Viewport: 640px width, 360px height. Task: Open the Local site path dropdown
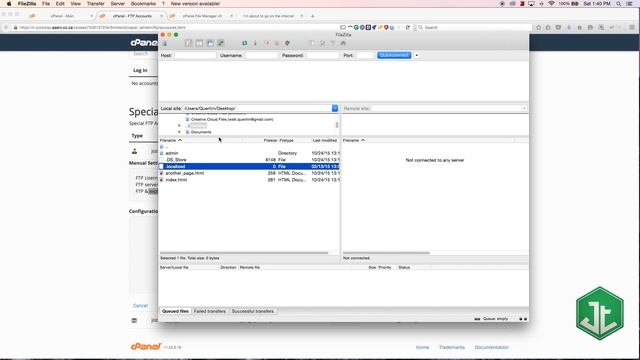coord(335,108)
